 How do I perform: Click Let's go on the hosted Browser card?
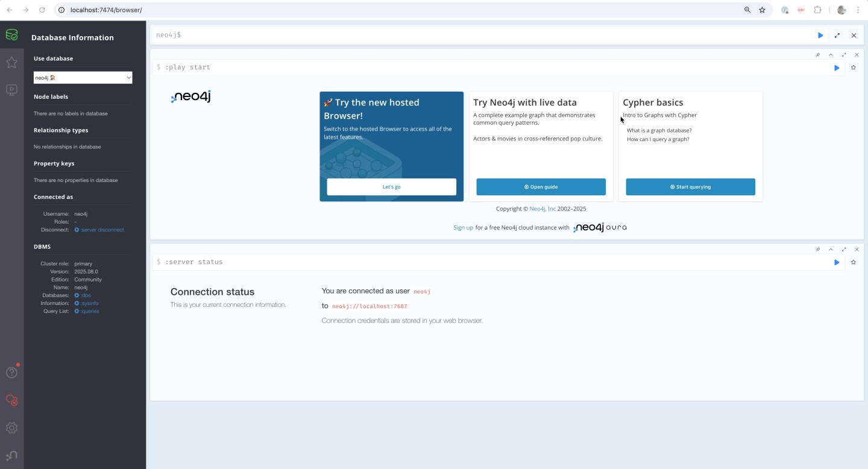pos(391,187)
